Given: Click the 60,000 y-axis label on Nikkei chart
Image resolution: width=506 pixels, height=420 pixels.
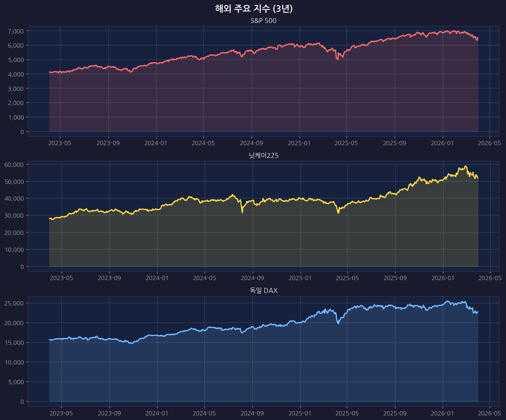Looking at the screenshot, I should coord(14,165).
